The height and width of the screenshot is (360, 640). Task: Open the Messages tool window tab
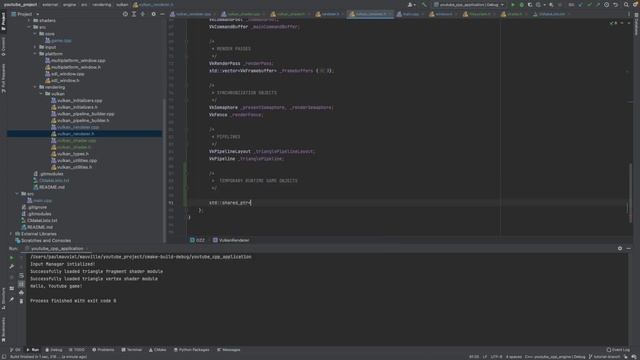coord(229,350)
